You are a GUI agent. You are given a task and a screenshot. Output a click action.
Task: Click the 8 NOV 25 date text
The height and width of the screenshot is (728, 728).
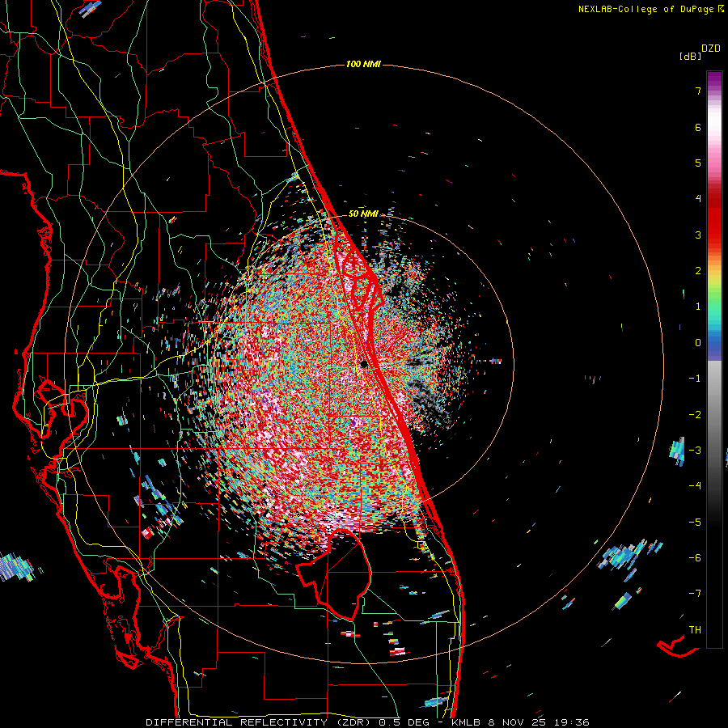pos(517,722)
